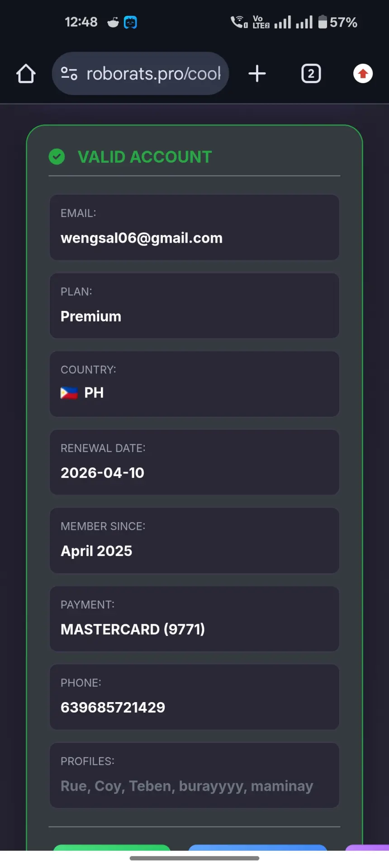The image size is (389, 868).
Task: Tap the Member Since April 2025 card
Action: 194,540
